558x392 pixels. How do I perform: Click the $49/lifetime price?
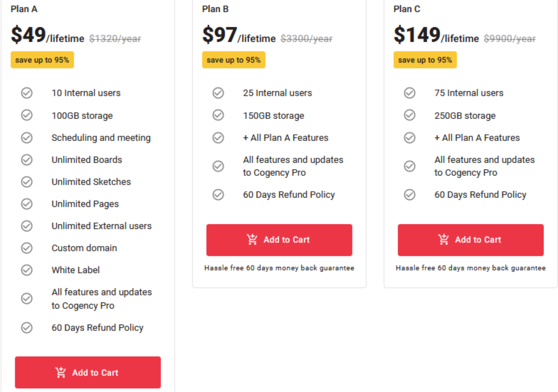[x=47, y=35]
